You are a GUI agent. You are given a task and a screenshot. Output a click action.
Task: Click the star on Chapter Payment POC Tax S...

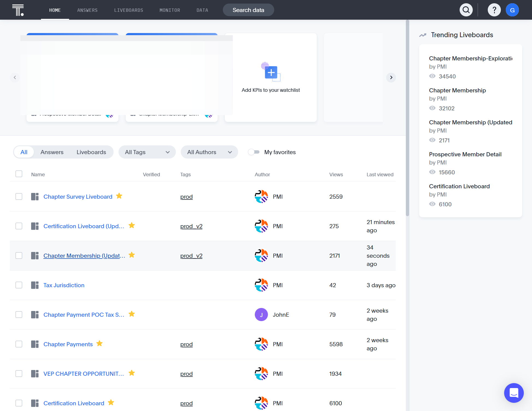132,314
